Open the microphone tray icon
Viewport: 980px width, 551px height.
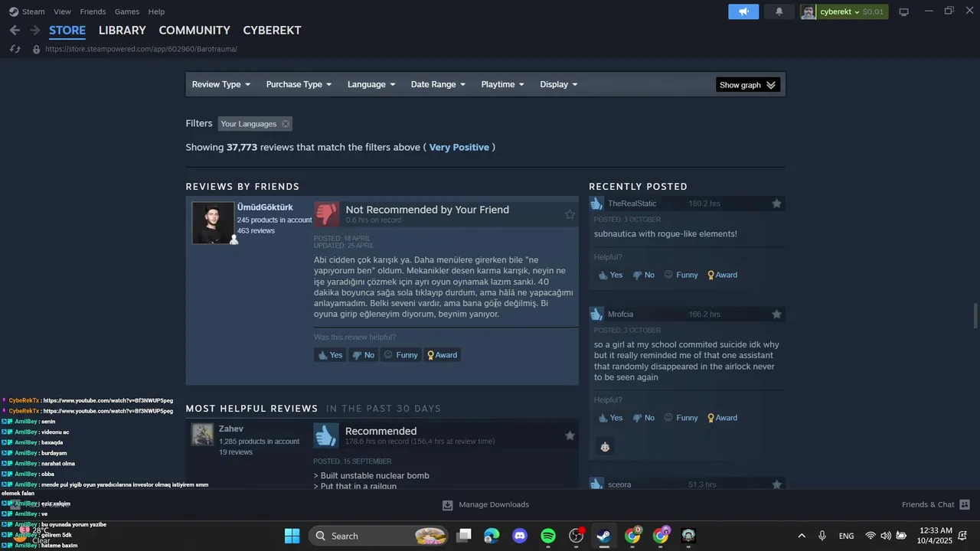tap(822, 536)
